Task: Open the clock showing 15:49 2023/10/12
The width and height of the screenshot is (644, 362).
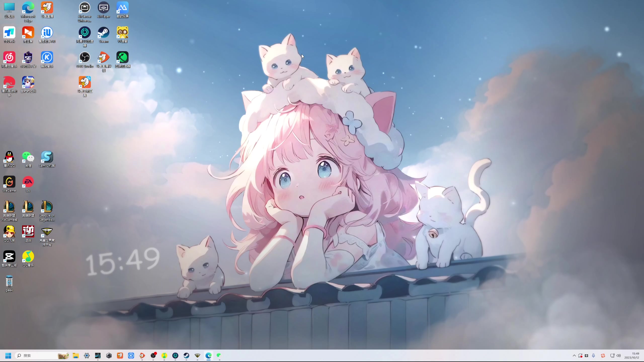Action: tap(632, 355)
